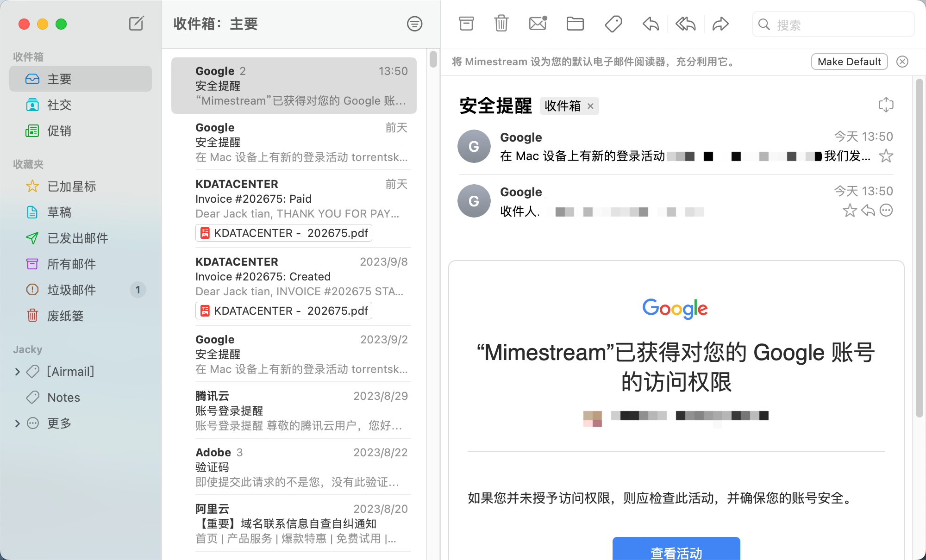
Task: Open Google 安全提醒 email from 前天
Action: coord(294,142)
